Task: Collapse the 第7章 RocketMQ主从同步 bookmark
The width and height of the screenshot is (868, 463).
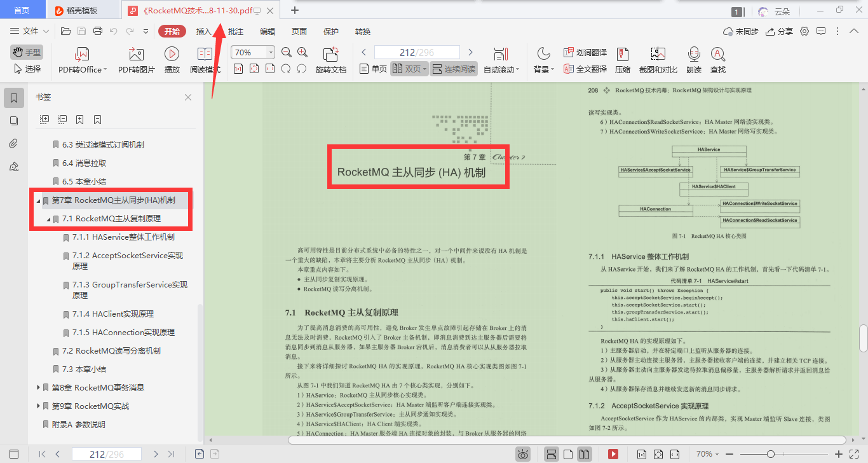Action: coord(38,200)
